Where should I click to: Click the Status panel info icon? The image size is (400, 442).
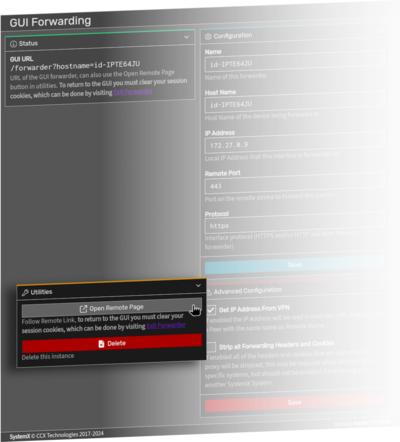pyautogui.click(x=13, y=44)
